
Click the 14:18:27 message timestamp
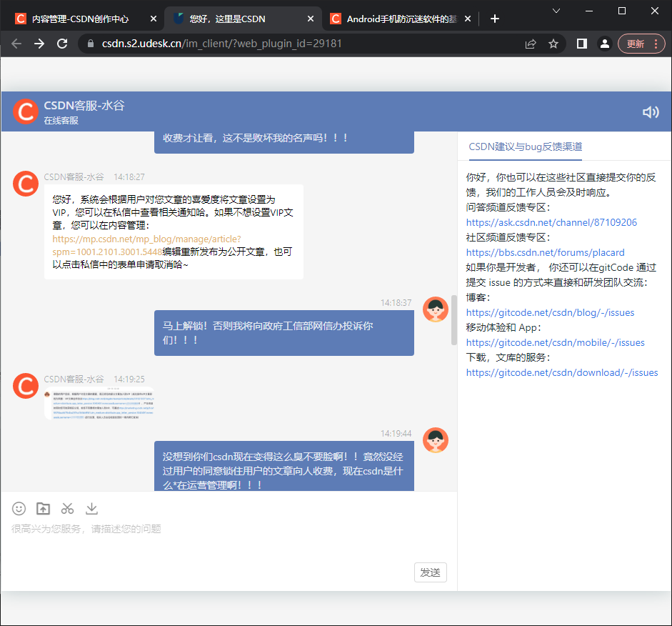coord(129,177)
